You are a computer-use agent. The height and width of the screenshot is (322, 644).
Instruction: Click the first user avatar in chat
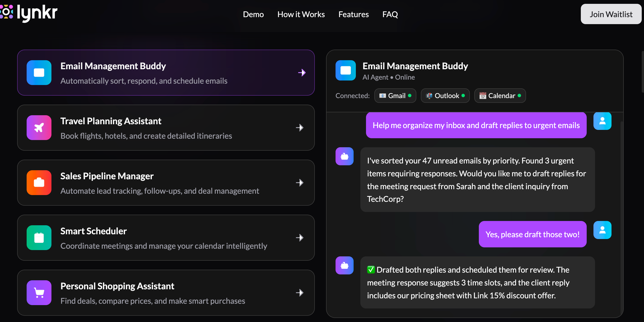click(602, 121)
